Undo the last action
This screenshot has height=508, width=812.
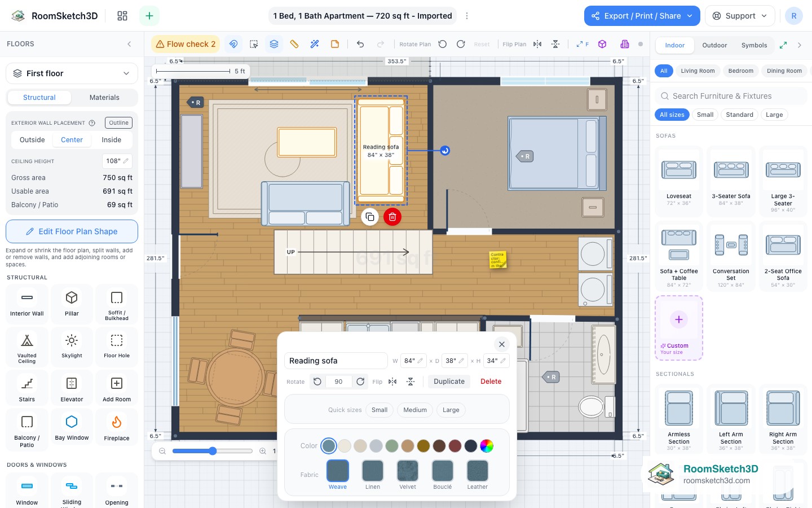pyautogui.click(x=360, y=44)
